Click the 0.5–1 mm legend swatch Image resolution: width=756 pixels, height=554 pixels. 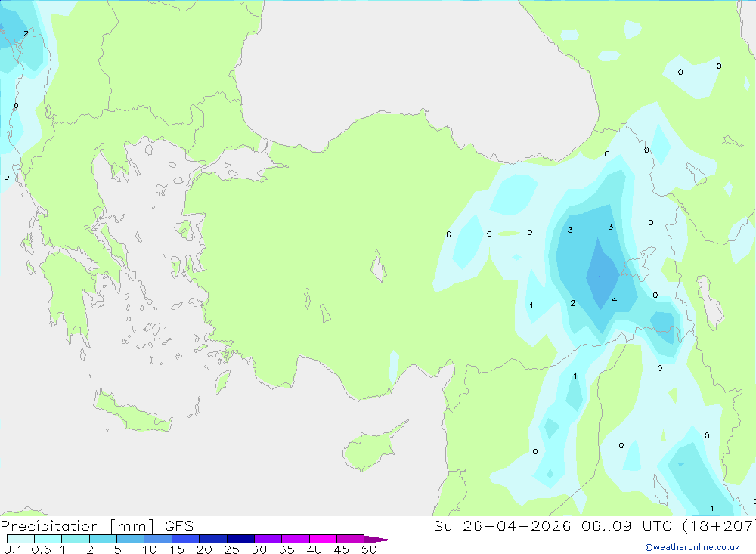tap(48, 539)
